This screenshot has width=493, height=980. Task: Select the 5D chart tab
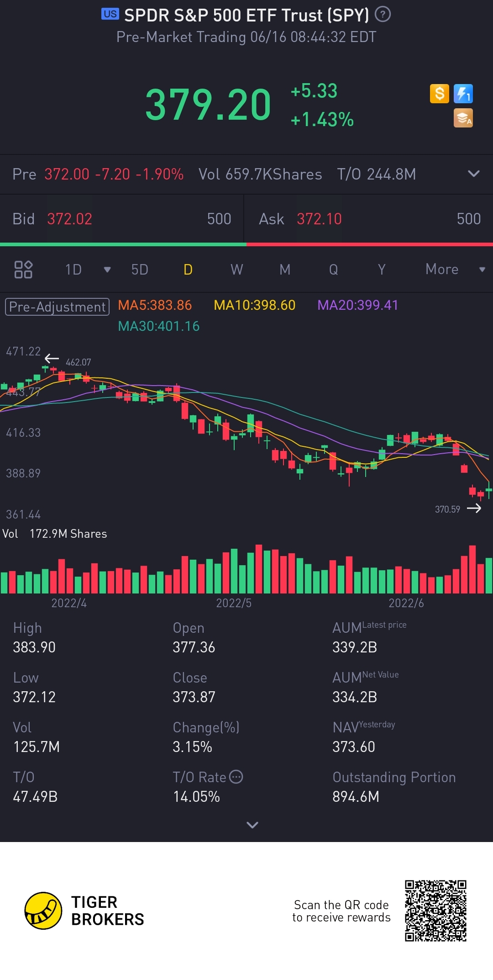coord(140,270)
